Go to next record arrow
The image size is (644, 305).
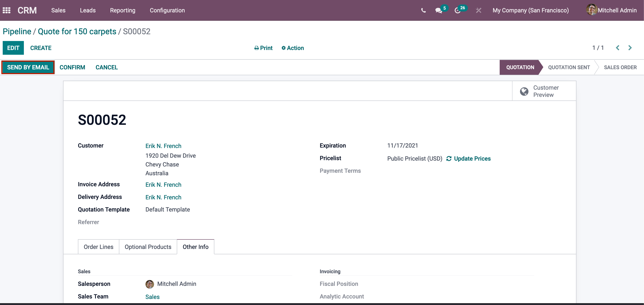point(630,48)
